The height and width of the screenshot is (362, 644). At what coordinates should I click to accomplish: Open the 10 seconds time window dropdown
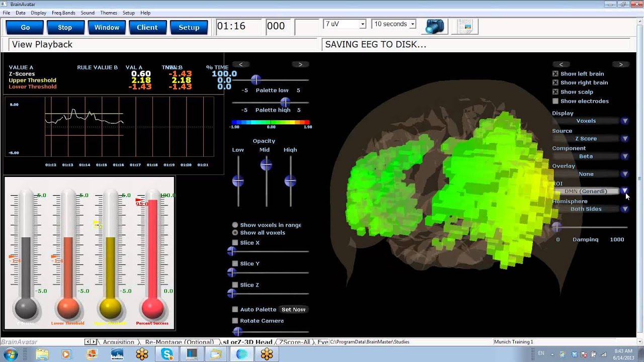click(x=413, y=24)
